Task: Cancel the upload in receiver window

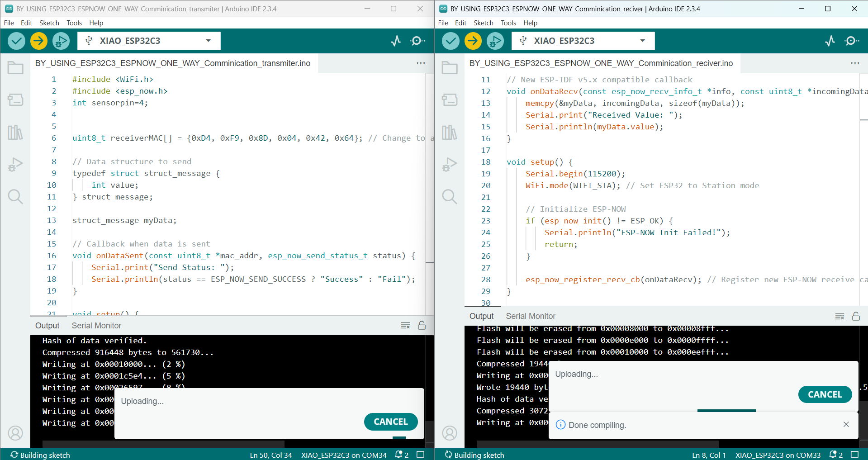Action: 825,394
